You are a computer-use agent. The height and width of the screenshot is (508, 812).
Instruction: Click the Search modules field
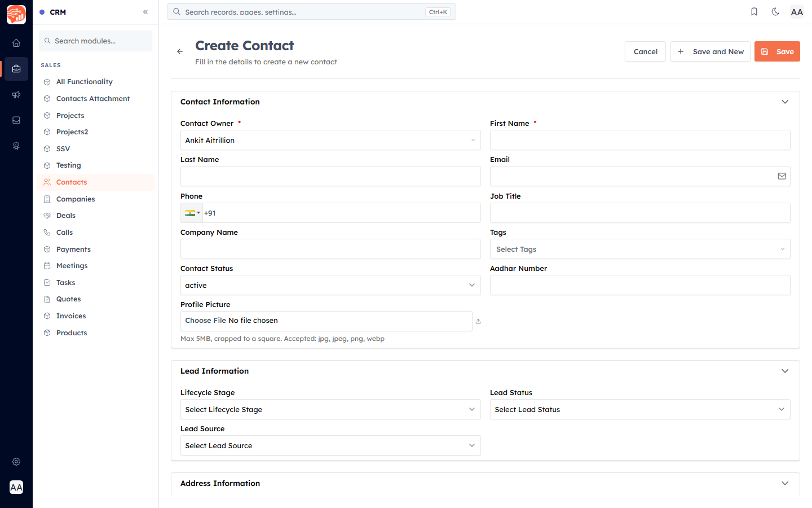95,41
